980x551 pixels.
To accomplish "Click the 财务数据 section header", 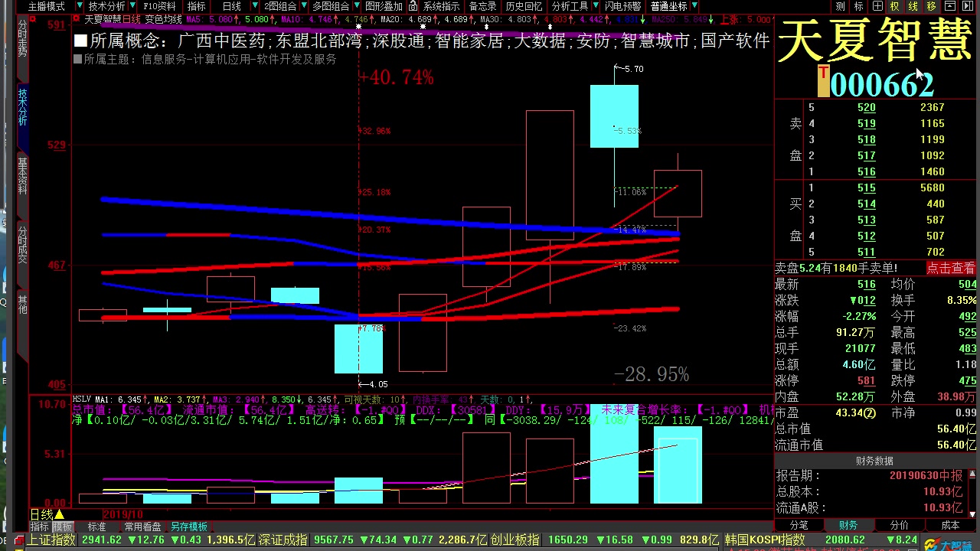I will [x=874, y=461].
